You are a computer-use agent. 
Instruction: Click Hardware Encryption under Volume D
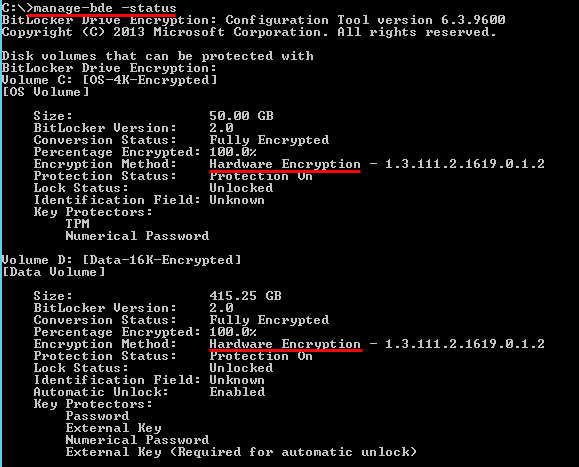point(285,344)
